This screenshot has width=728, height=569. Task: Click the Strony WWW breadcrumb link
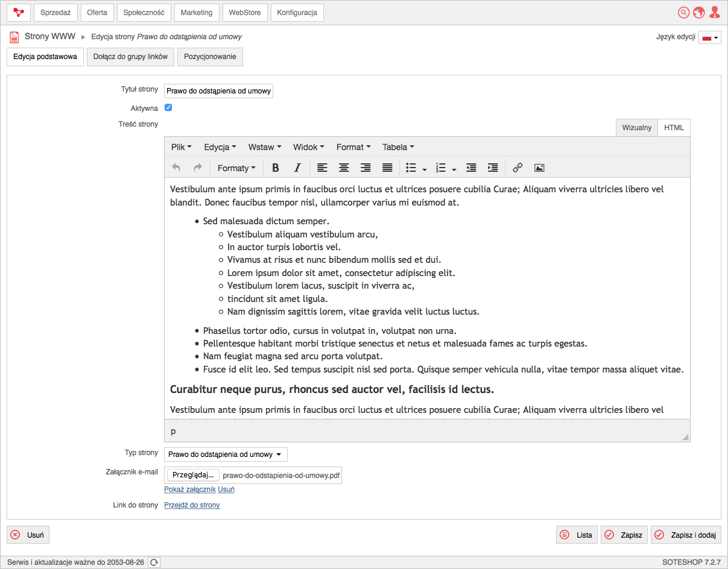coord(50,37)
